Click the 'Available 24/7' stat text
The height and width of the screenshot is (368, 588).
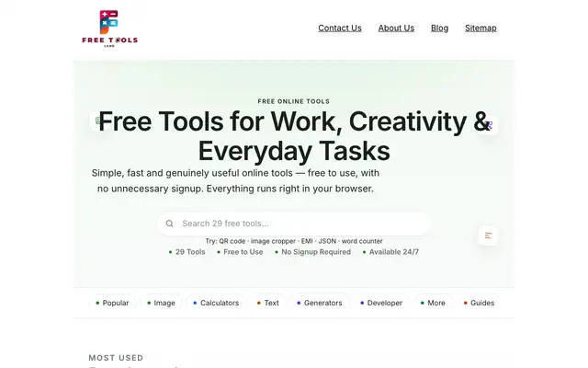click(394, 252)
